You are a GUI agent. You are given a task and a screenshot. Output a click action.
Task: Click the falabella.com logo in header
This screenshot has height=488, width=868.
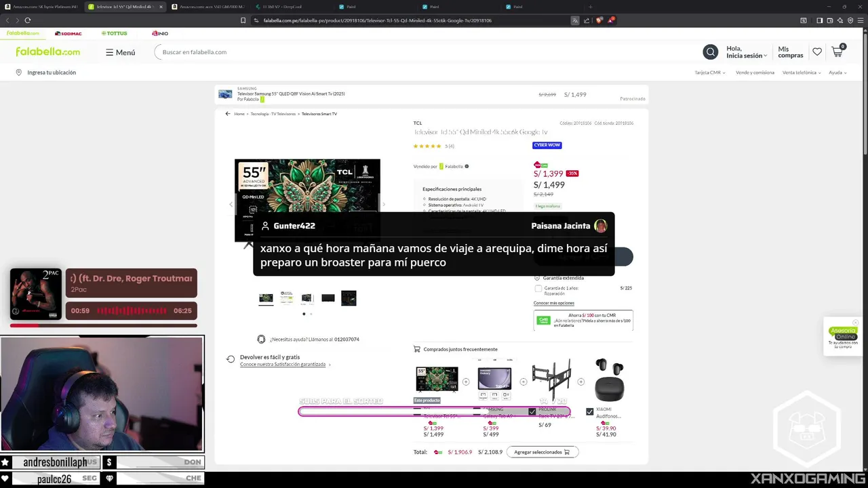(47, 52)
